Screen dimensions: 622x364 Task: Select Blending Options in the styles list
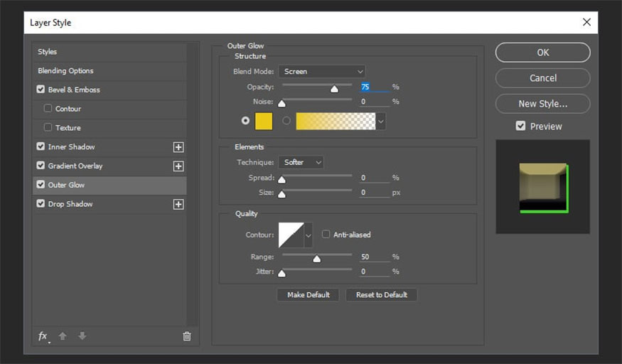tap(65, 71)
